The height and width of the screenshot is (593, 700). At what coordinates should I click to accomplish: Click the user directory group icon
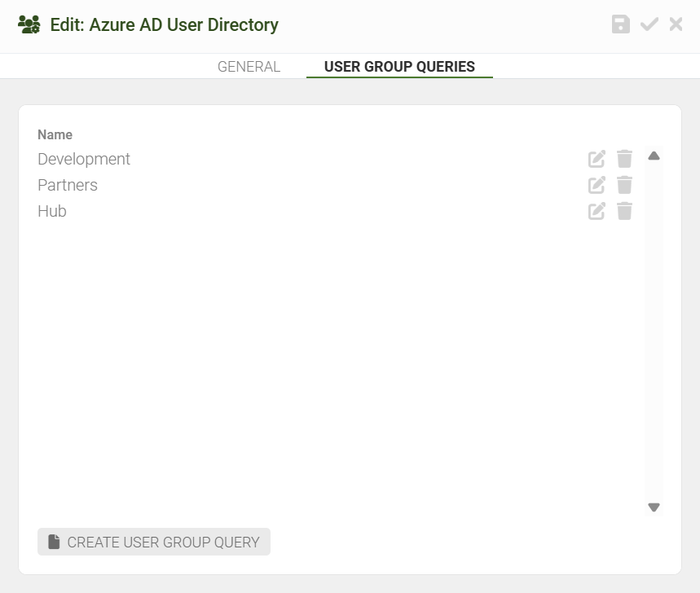[x=29, y=24]
